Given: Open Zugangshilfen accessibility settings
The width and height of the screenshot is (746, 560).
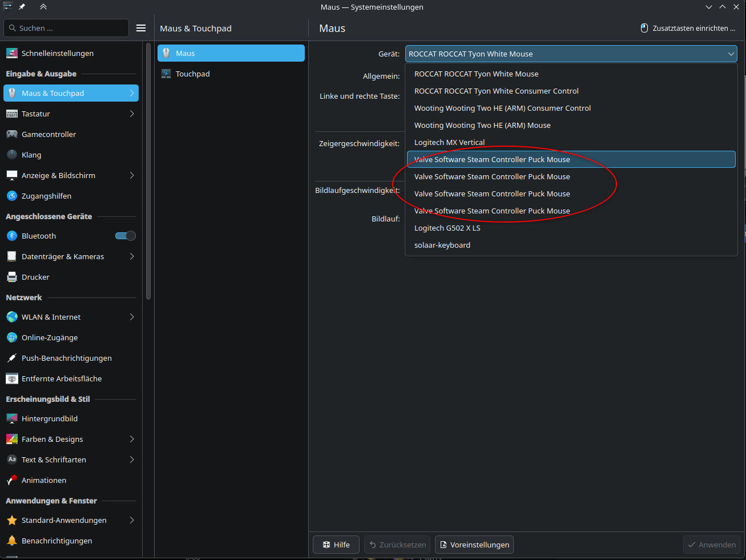Looking at the screenshot, I should pyautogui.click(x=71, y=196).
